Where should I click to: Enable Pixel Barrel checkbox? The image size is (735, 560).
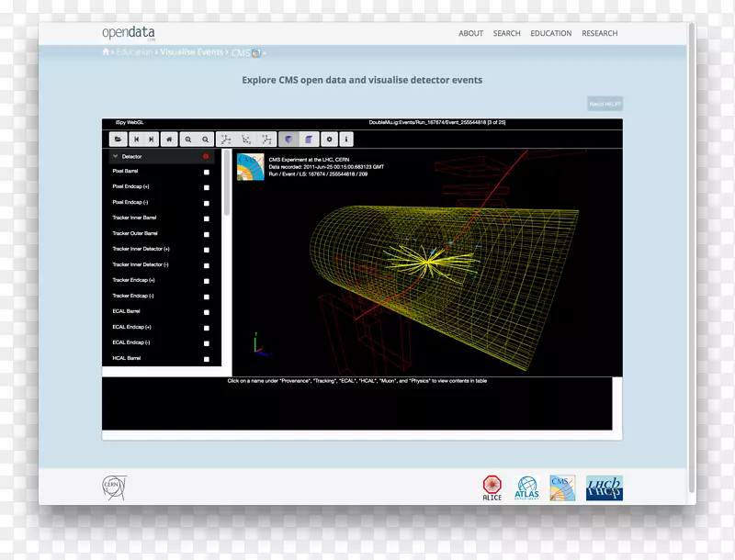coord(207,172)
